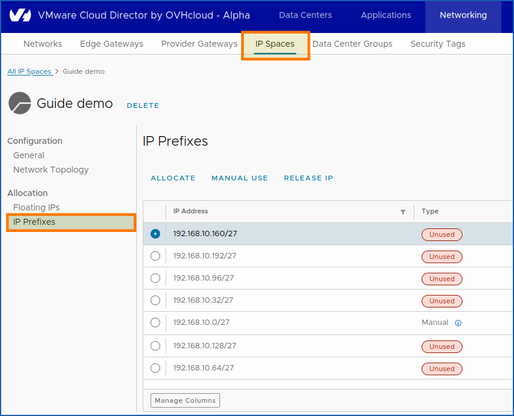Click the Unused badge for 192.168.10.64/27
This screenshot has height=416, width=514.
click(x=442, y=369)
